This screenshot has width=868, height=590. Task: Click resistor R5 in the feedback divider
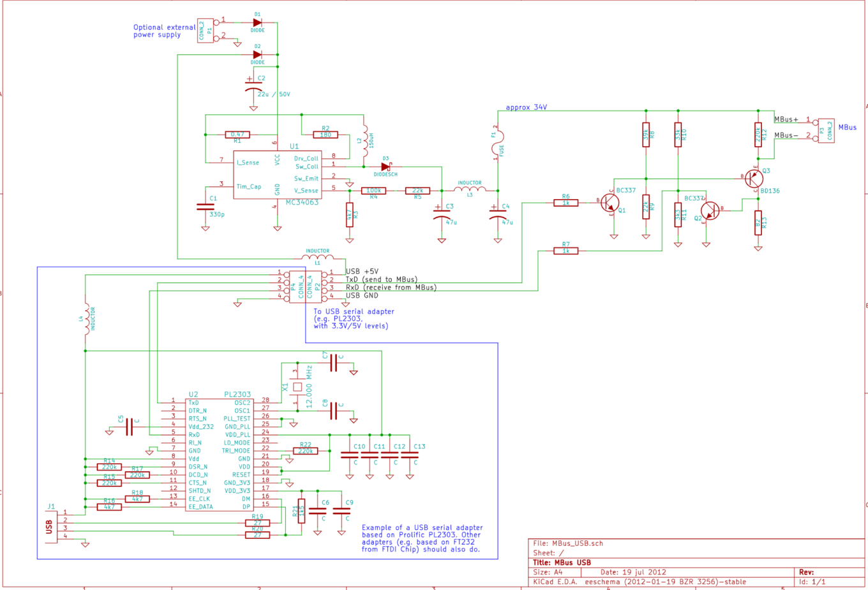click(x=417, y=191)
